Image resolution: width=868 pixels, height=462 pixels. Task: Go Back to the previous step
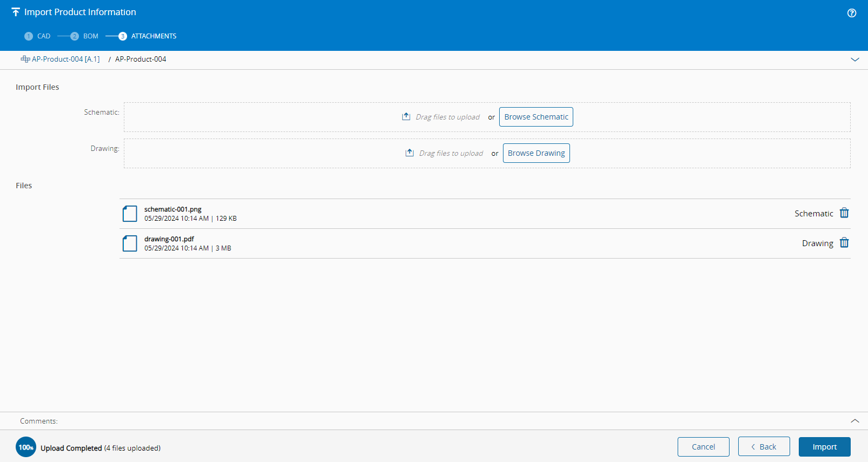pos(764,447)
